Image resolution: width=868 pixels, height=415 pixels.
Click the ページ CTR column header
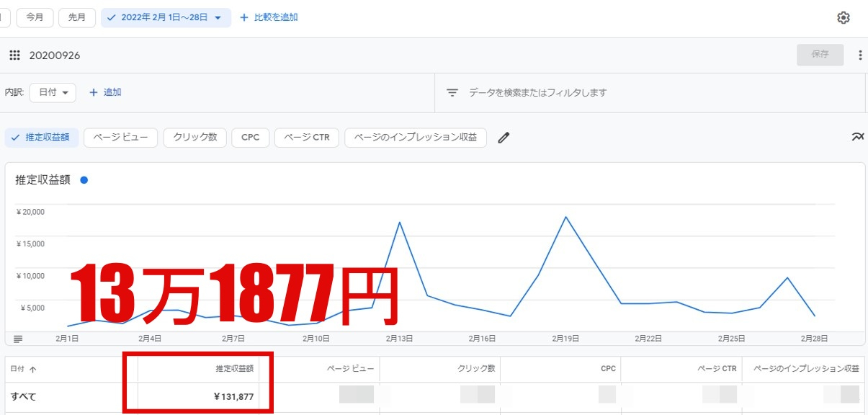click(x=717, y=369)
